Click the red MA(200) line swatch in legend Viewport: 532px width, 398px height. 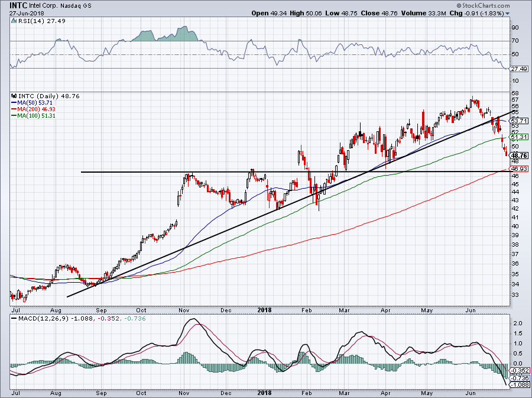[x=14, y=109]
